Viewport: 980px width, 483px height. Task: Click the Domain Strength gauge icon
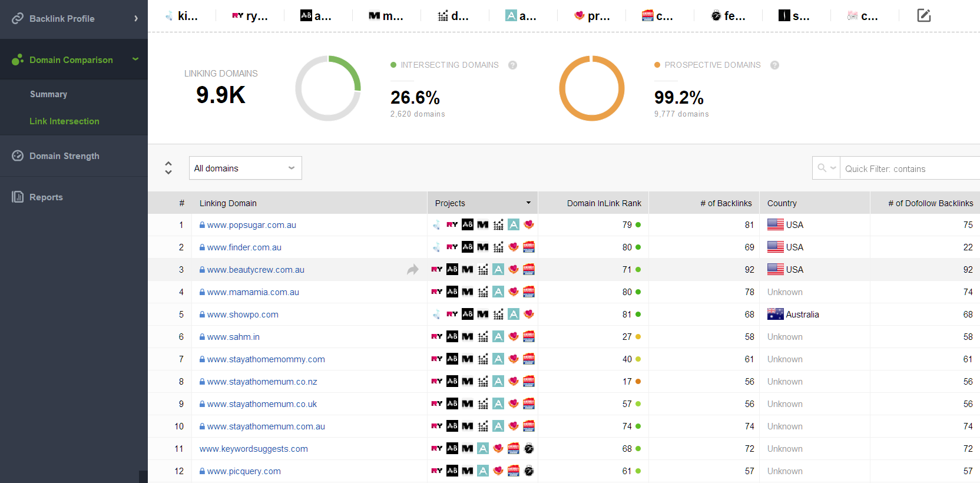(18, 156)
